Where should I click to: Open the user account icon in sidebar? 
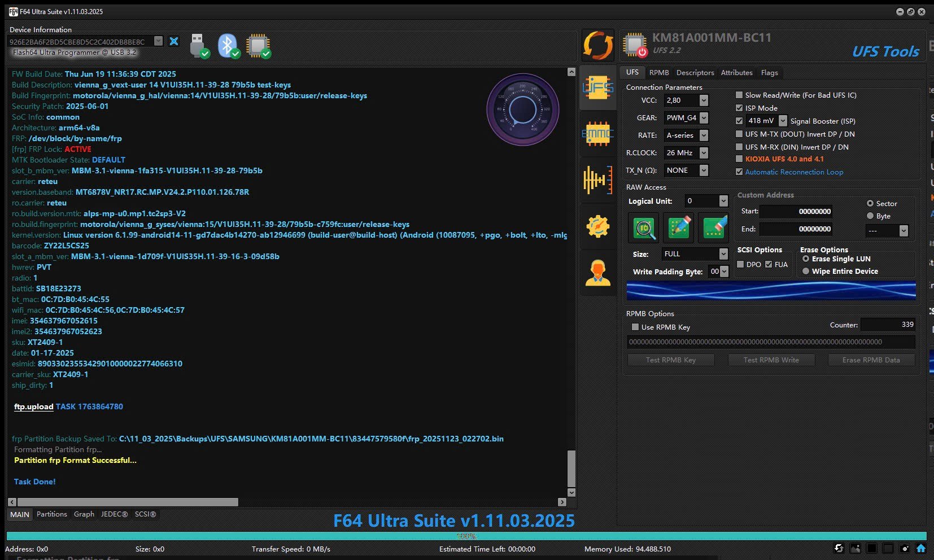point(598,273)
